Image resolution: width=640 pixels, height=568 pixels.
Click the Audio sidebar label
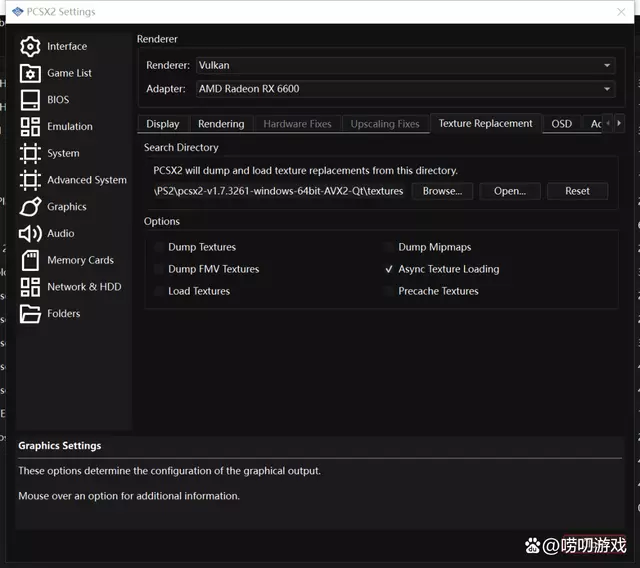point(61,233)
